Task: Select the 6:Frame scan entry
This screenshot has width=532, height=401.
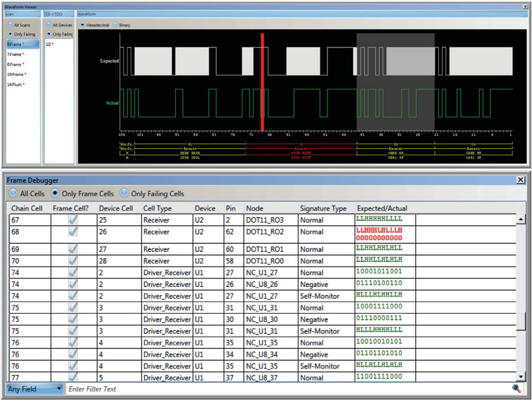Action: (15, 44)
